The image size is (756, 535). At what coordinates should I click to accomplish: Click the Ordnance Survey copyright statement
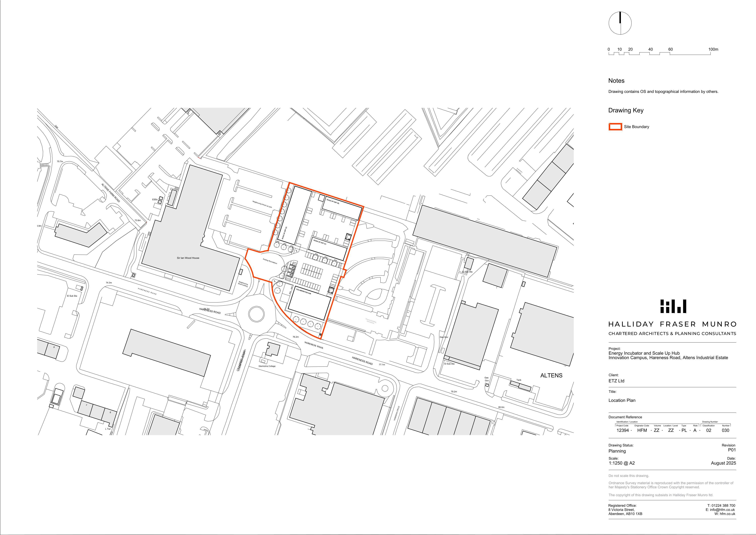pyautogui.click(x=671, y=485)
